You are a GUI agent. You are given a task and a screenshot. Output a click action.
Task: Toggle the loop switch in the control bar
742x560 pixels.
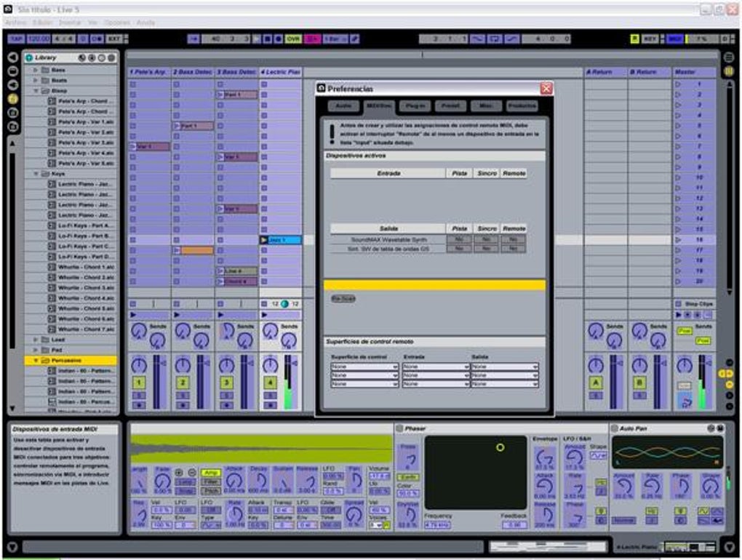[495, 39]
